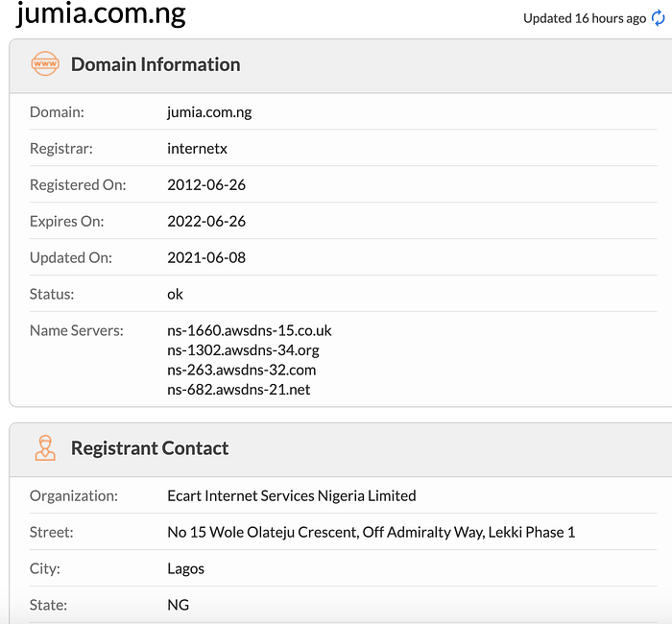Click the city value Lagos
The width and height of the screenshot is (672, 624).
(x=185, y=568)
